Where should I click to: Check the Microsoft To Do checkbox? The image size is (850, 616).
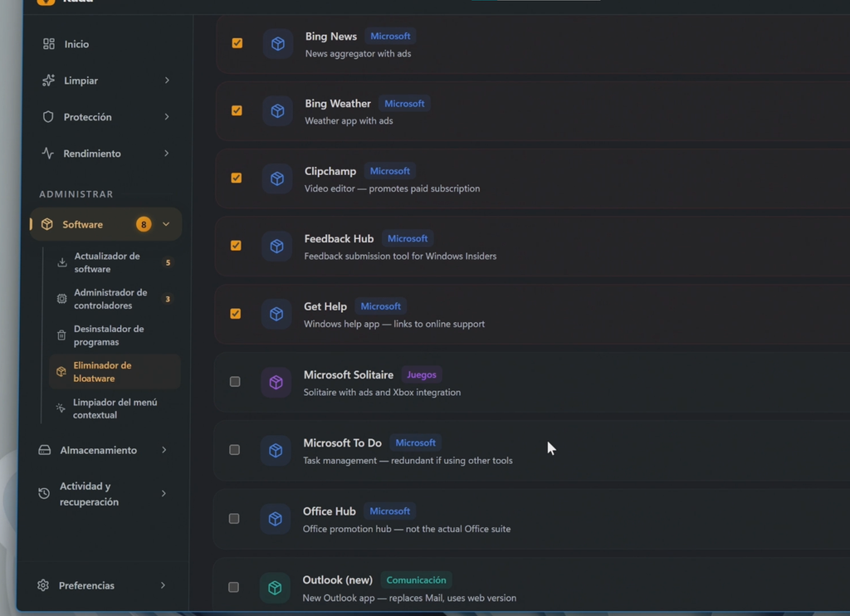[234, 450]
